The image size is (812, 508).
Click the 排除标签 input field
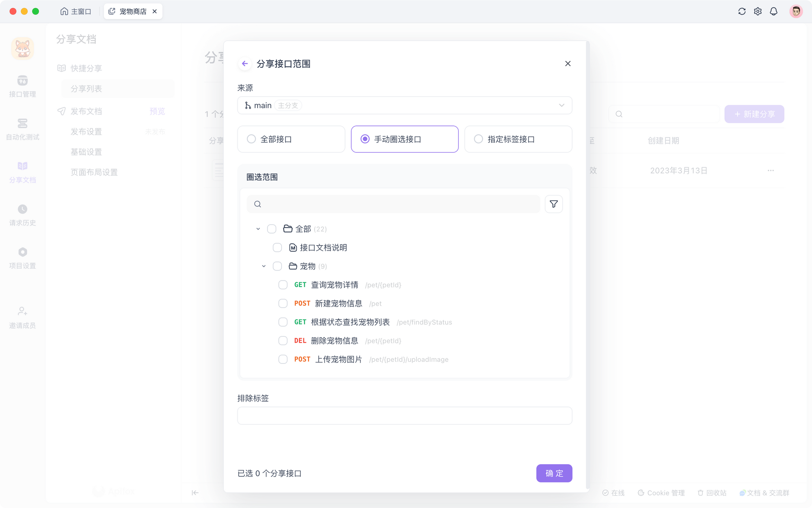tap(405, 416)
